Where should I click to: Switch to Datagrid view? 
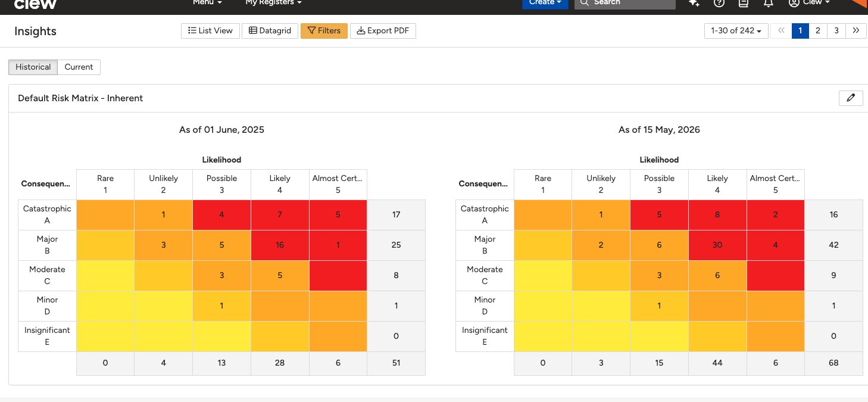tap(270, 31)
